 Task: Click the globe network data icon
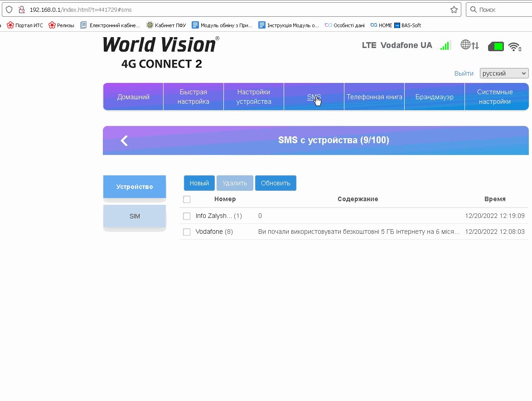click(469, 45)
